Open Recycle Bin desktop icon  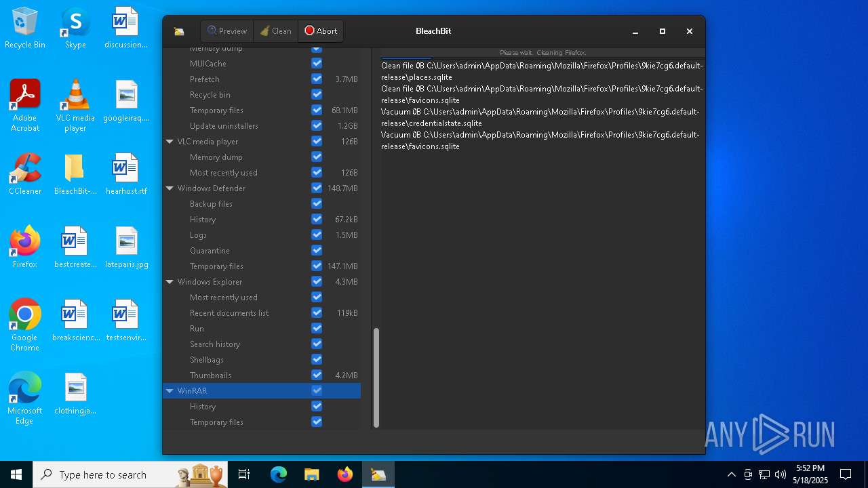[25, 28]
